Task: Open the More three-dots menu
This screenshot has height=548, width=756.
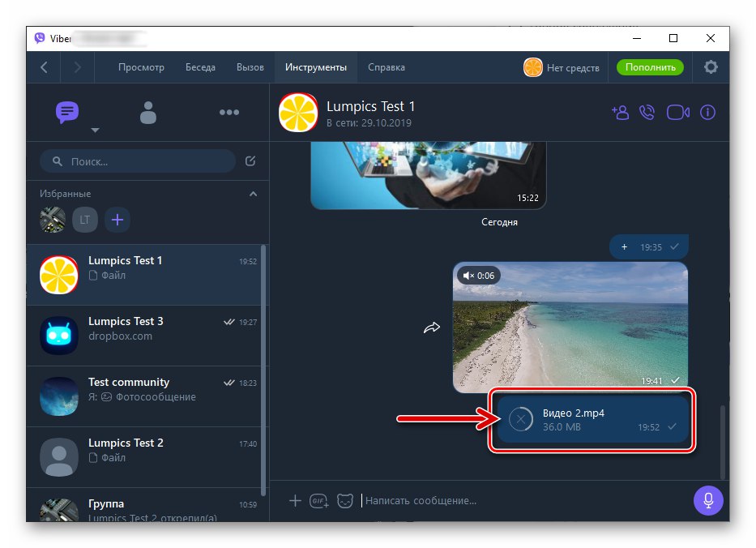Action: (229, 113)
